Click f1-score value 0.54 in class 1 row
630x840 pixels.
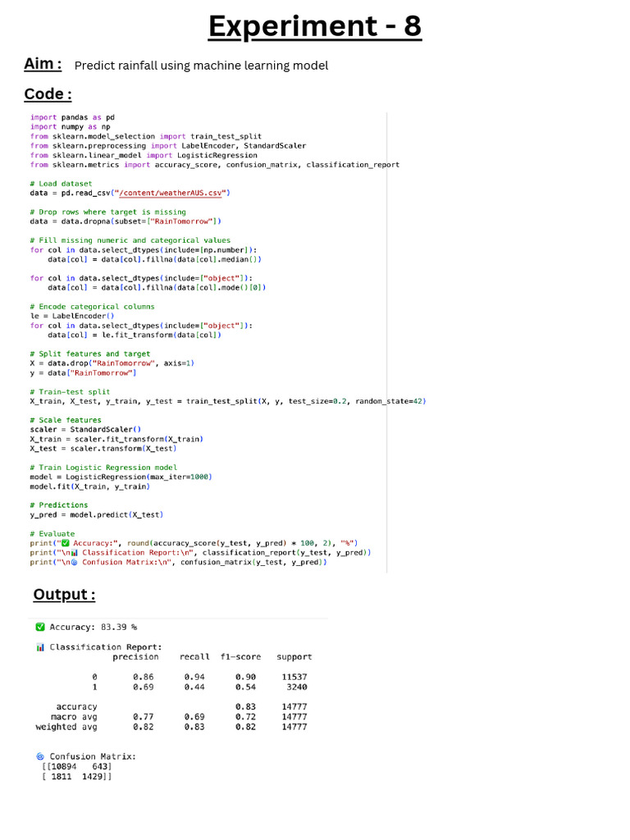[245, 687]
